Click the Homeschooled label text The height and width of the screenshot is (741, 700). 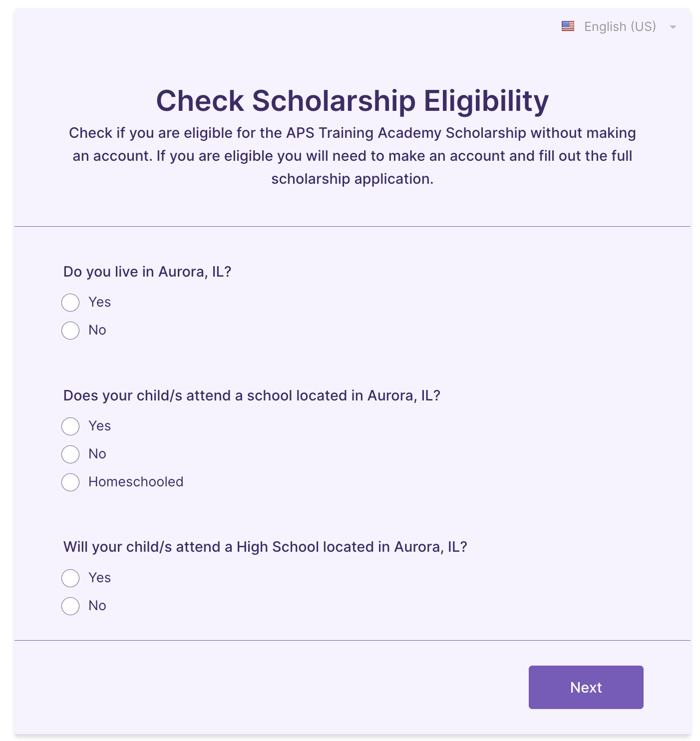click(136, 482)
